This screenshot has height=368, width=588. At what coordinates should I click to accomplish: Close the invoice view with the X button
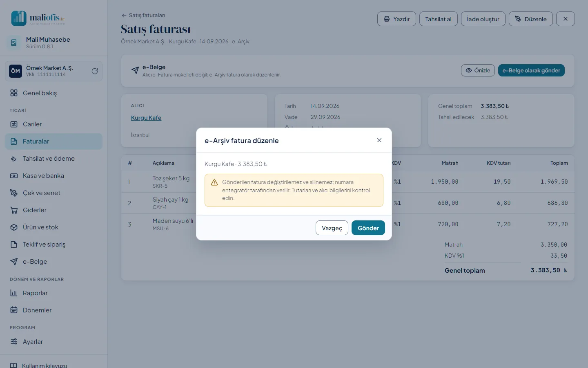(566, 19)
